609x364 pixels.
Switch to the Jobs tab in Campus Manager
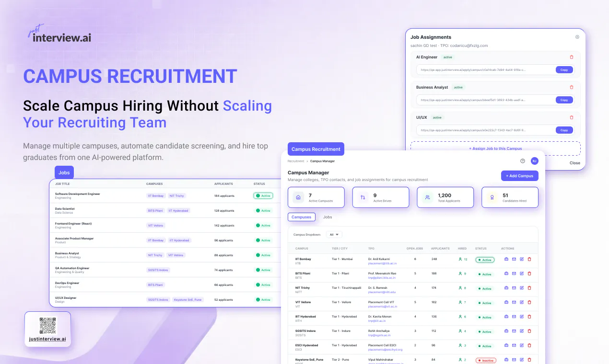(328, 217)
